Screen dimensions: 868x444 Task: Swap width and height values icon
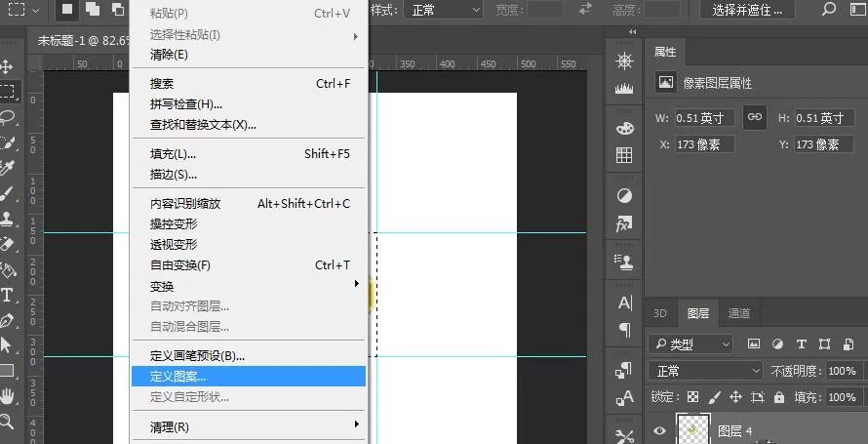point(585,10)
